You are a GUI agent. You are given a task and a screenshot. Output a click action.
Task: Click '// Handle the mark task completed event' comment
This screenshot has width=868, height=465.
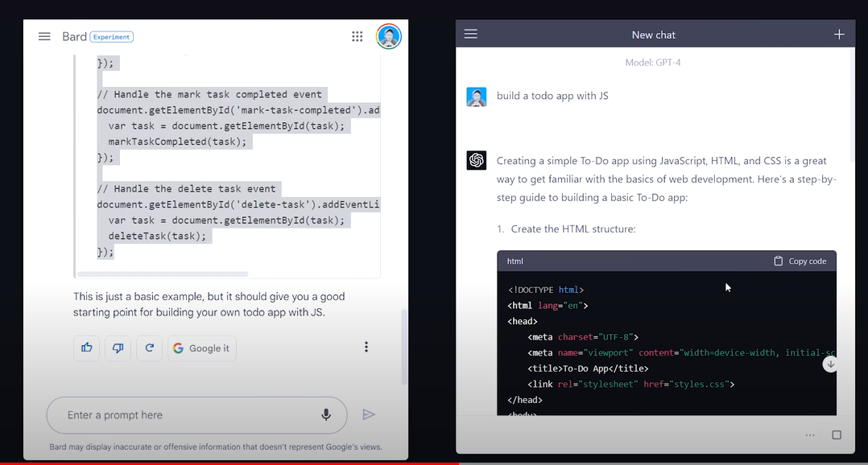point(209,95)
